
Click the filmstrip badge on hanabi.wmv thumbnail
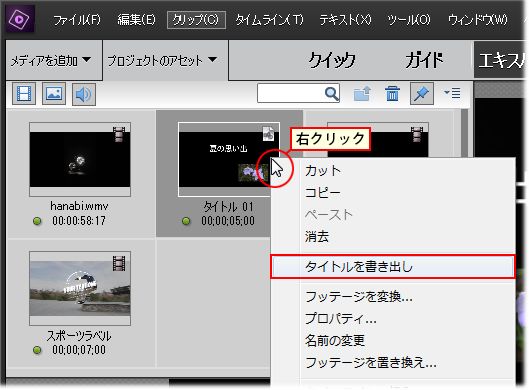[x=119, y=134]
